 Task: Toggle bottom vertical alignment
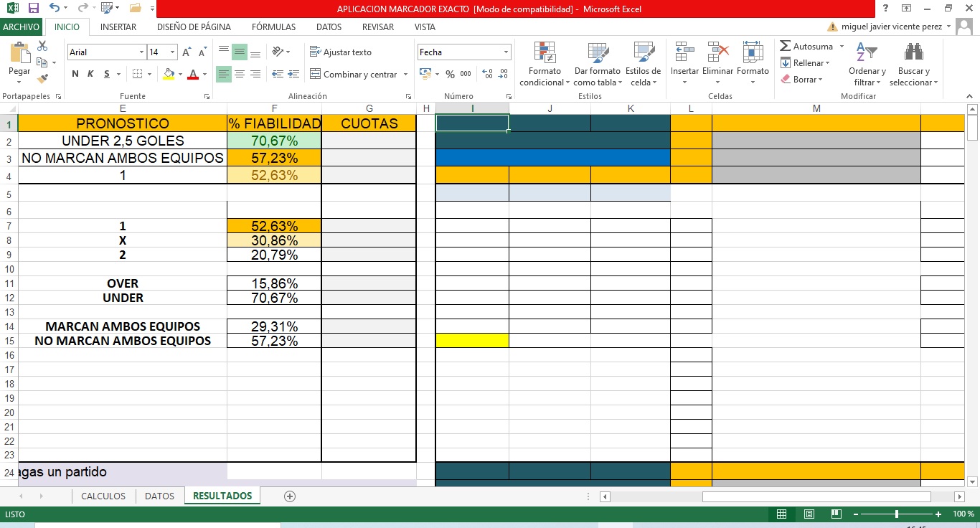(255, 52)
